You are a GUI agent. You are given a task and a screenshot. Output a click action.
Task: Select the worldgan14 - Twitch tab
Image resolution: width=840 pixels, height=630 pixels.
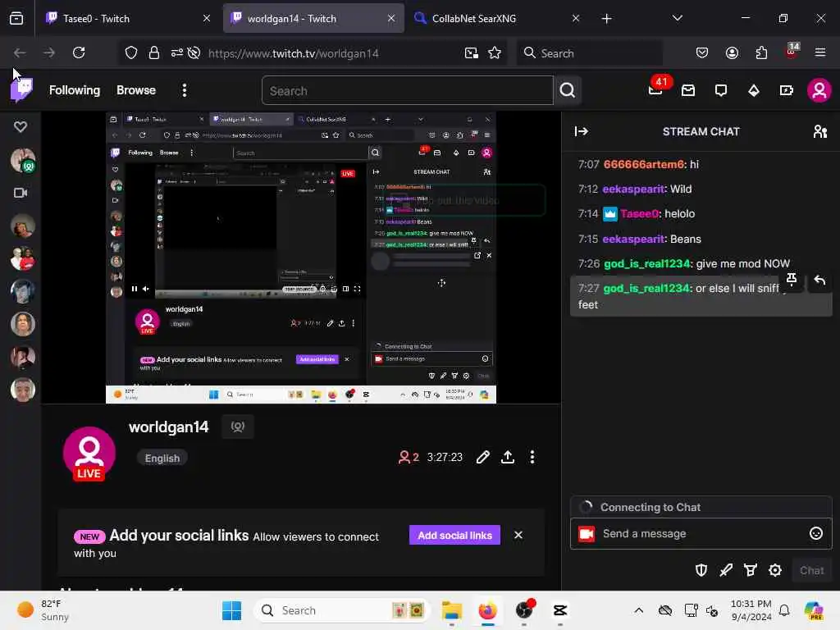point(313,18)
